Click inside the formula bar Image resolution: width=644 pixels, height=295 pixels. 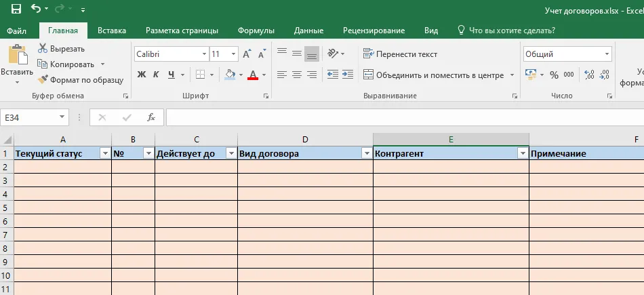point(405,117)
